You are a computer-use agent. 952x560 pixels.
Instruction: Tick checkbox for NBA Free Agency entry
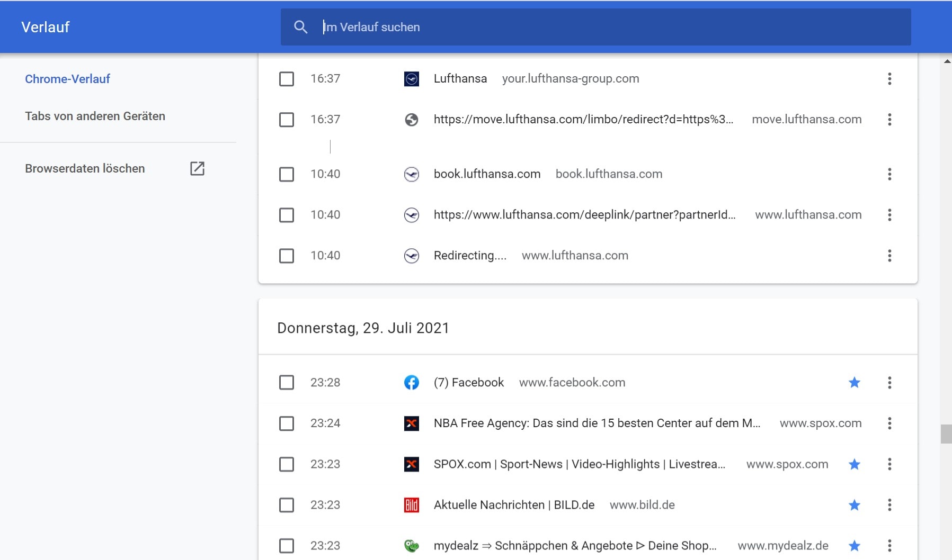coord(287,423)
